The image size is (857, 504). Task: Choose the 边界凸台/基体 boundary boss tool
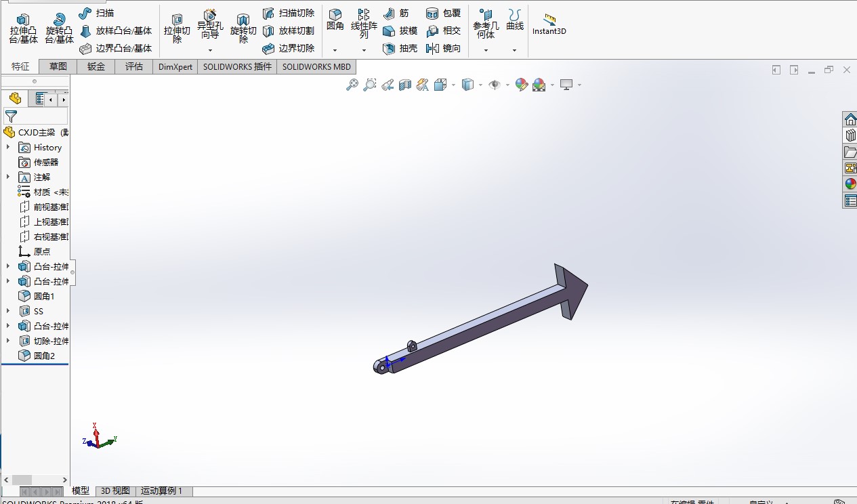(116, 48)
